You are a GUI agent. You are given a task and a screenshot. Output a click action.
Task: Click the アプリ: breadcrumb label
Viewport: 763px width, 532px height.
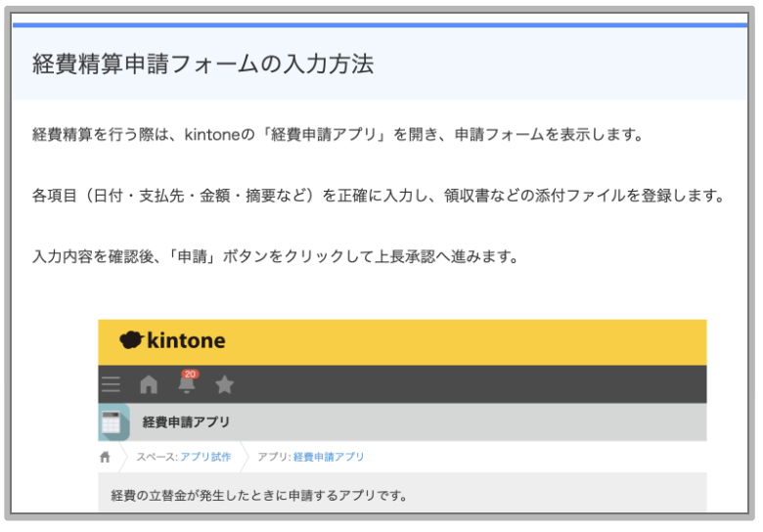click(274, 457)
